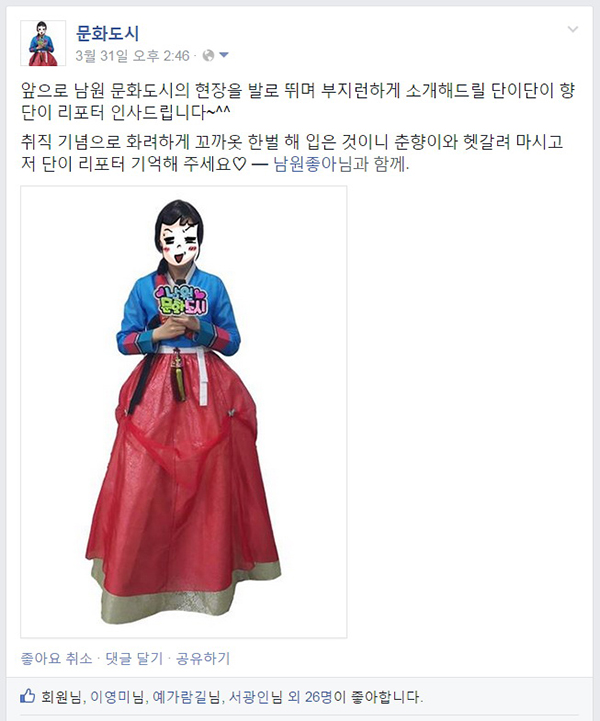Click the post text starting 앞으로 남원
This screenshot has height=721, width=600.
298,101
